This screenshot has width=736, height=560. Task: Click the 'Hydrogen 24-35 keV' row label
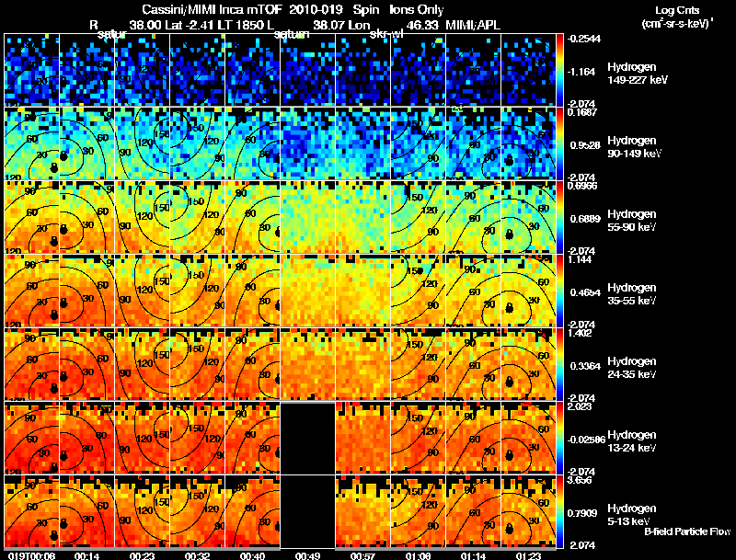pos(632,368)
